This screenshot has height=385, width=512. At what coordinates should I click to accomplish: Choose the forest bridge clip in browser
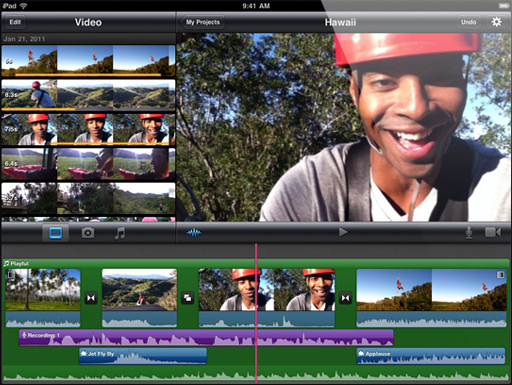click(88, 198)
